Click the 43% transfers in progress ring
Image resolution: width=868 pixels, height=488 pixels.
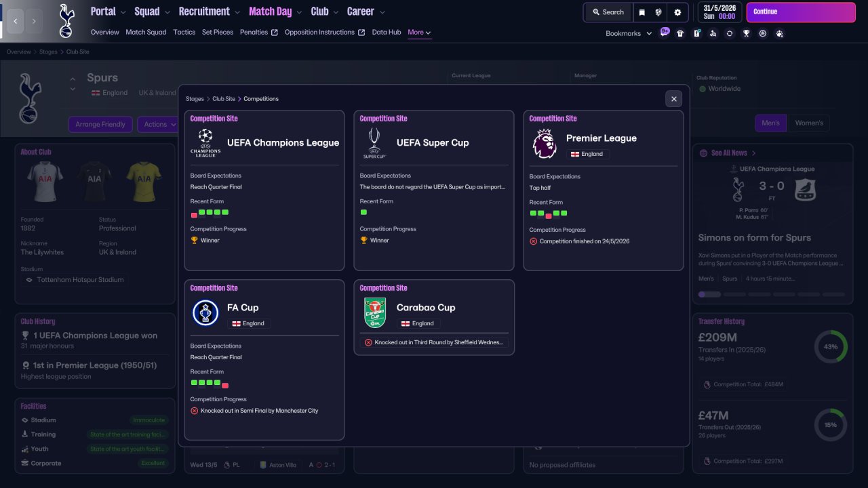point(831,346)
